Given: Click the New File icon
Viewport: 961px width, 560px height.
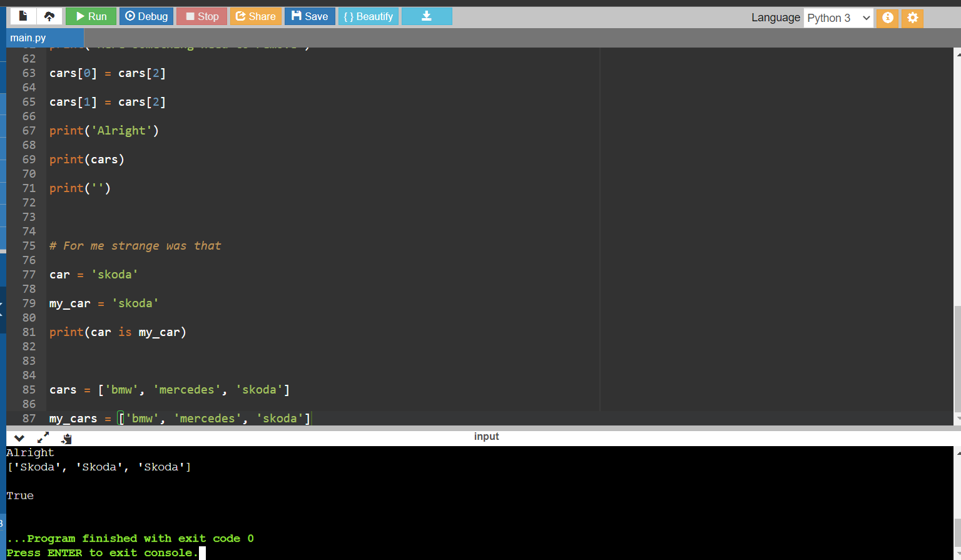Looking at the screenshot, I should 23,16.
